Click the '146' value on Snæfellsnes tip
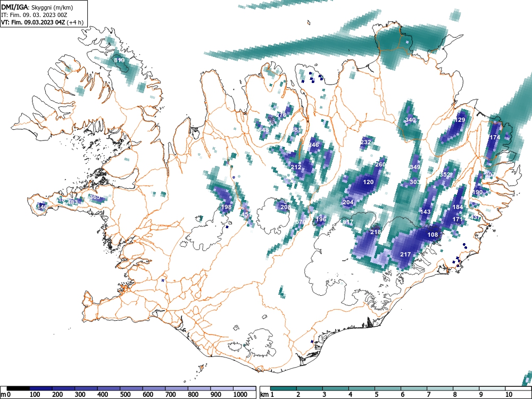The image size is (532, 399). [x=42, y=206]
